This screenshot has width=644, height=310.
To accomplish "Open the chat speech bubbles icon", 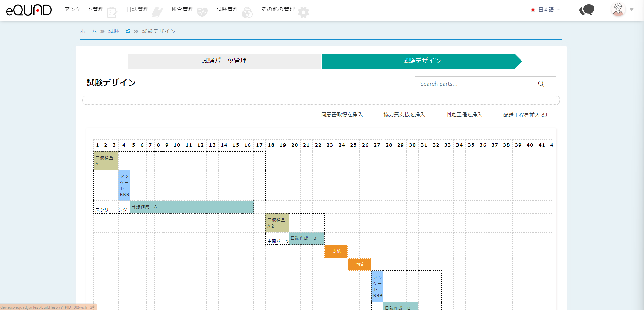I will [x=587, y=10].
